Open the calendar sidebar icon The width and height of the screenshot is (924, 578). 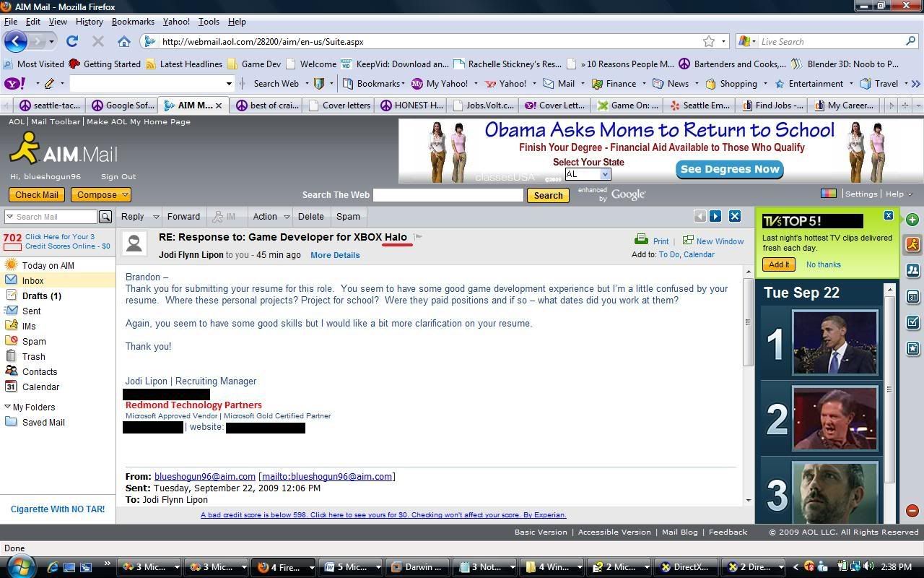(912, 296)
